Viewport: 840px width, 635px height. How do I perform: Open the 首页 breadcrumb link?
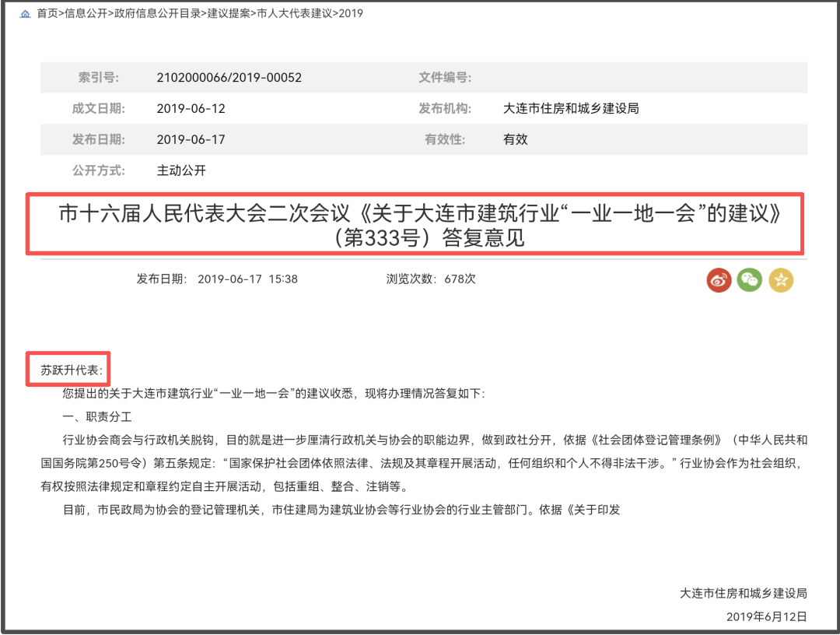47,13
